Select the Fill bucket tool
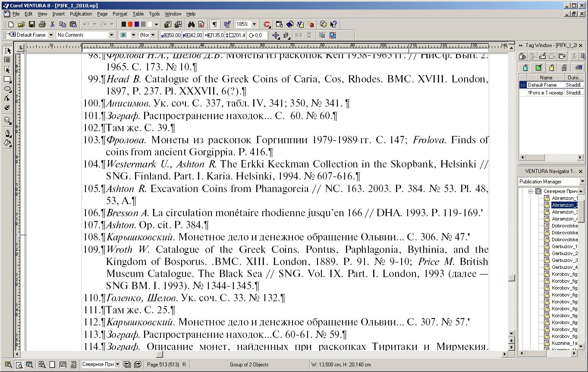The height and width of the screenshot is (372, 588). click(x=7, y=143)
